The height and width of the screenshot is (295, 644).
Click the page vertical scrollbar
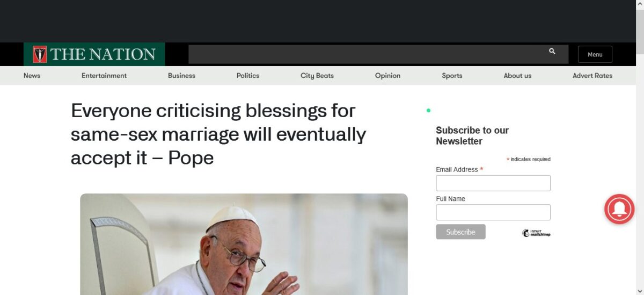(640, 147)
